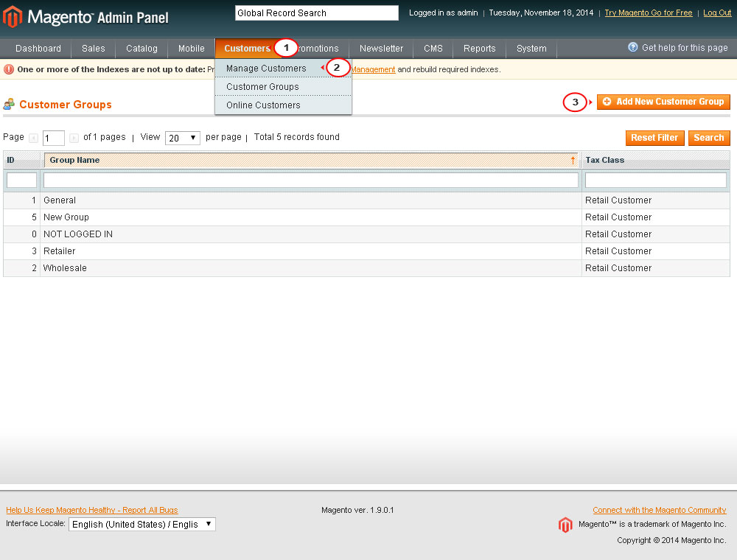Viewport: 737px width, 560px height.
Task: Open the General group row
Action: tap(366, 200)
